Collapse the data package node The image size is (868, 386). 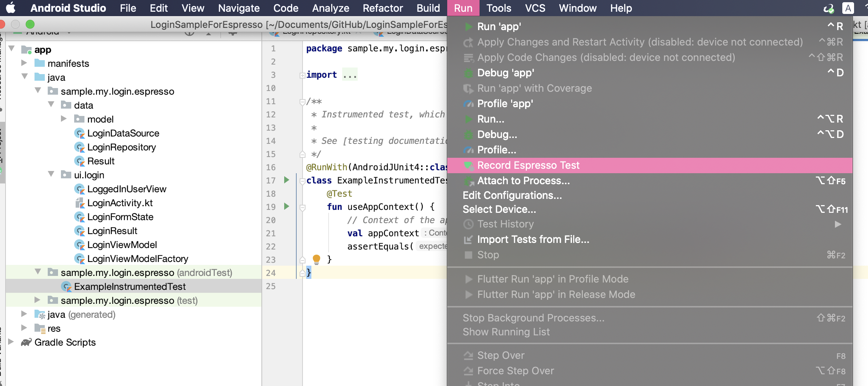pyautogui.click(x=51, y=105)
